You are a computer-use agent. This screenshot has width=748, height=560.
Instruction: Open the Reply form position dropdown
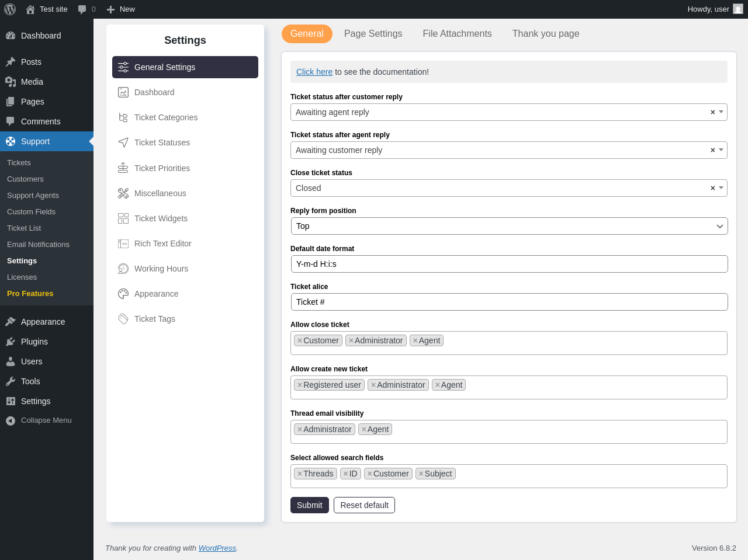pos(510,226)
